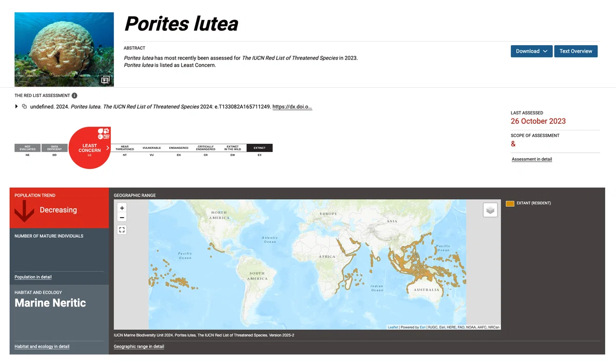Expand the citation disclosure triangle
The height and width of the screenshot is (364, 616).
[17, 106]
